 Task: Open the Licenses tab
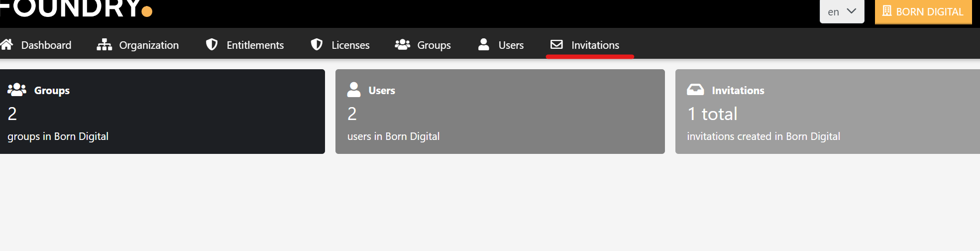point(340,45)
